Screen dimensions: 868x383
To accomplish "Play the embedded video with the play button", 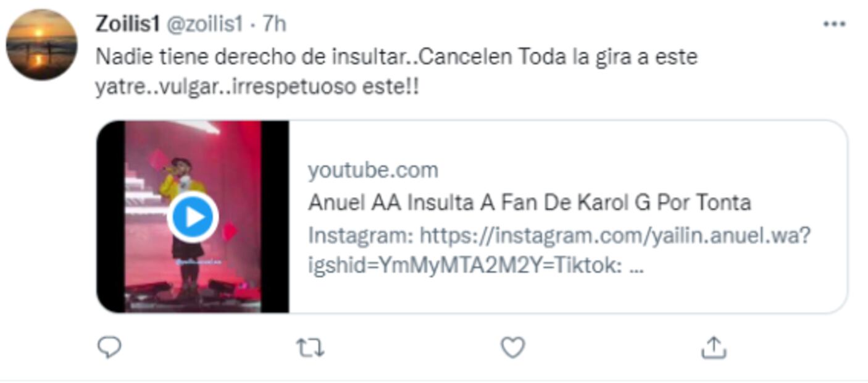I will click(x=193, y=217).
